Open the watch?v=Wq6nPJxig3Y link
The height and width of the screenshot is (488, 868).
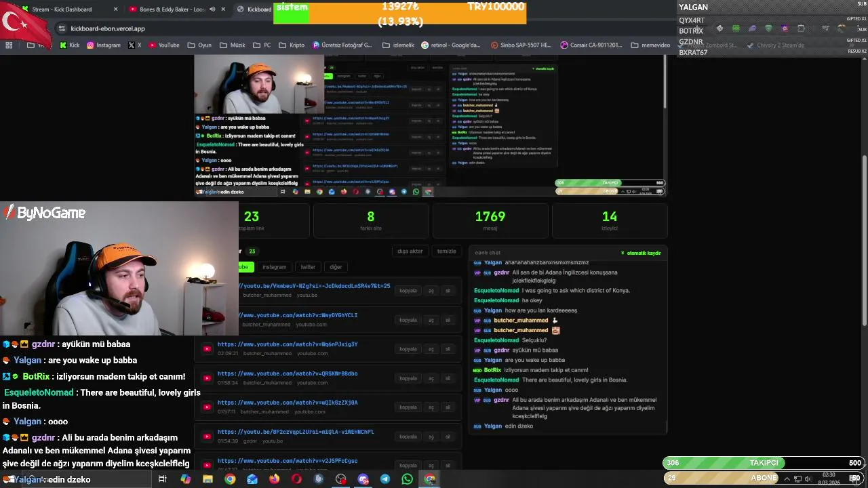[288, 344]
